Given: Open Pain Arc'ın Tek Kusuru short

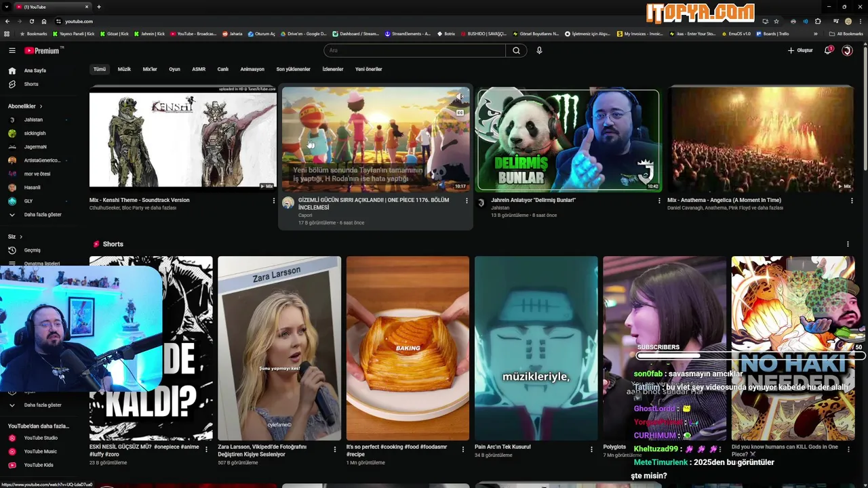Looking at the screenshot, I should pos(536,348).
